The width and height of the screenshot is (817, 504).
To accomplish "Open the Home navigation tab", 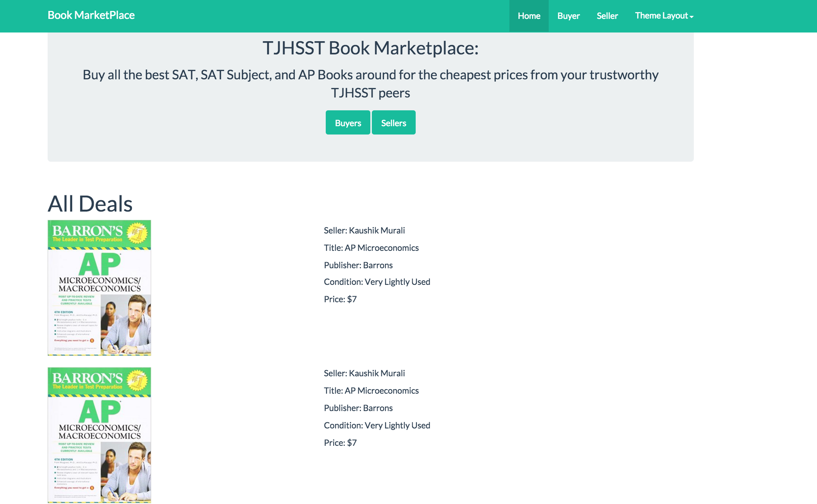I will click(x=529, y=16).
